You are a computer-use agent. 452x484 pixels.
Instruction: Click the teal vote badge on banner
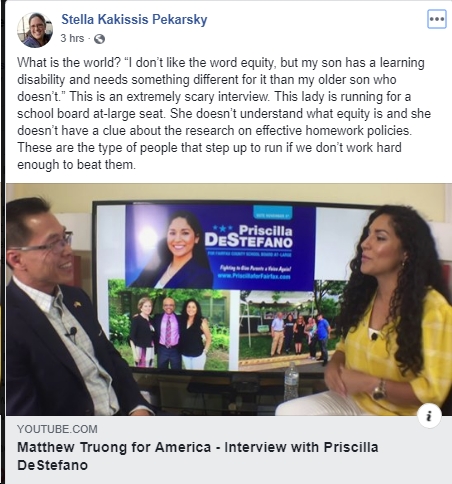pos(273,213)
